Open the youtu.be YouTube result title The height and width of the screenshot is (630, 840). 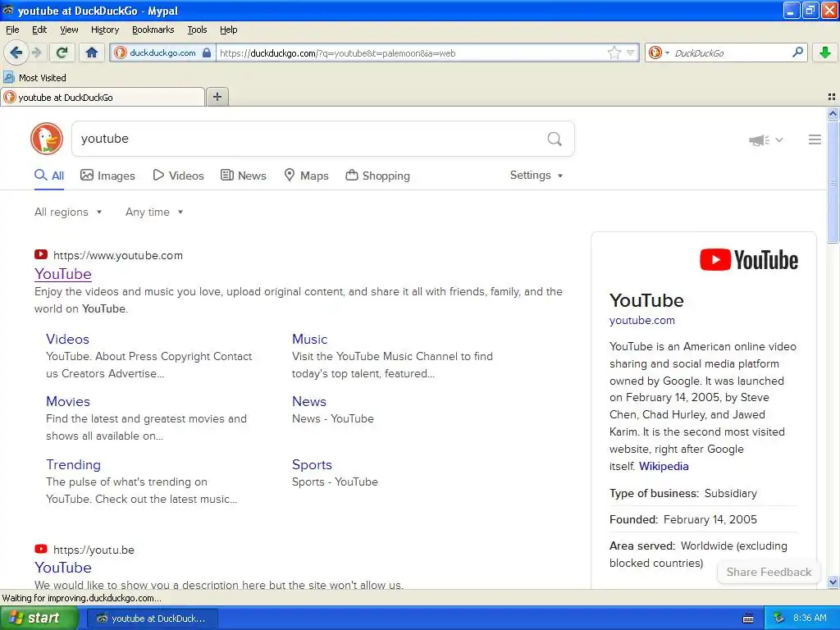(x=62, y=568)
